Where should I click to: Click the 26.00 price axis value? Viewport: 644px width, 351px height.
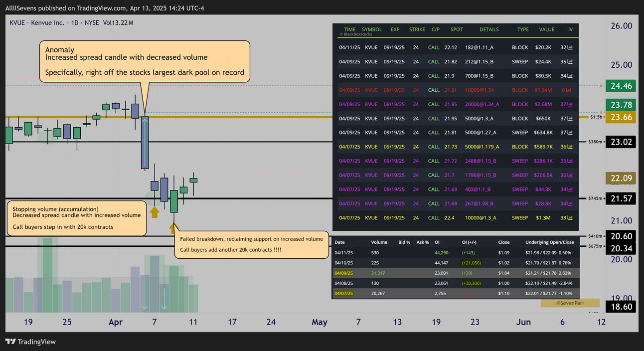pyautogui.click(x=621, y=26)
